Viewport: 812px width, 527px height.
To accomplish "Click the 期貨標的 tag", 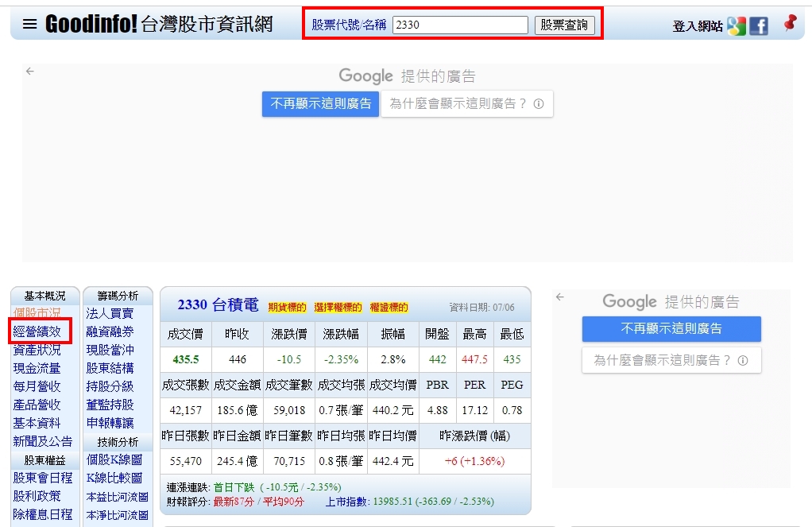I will point(288,308).
